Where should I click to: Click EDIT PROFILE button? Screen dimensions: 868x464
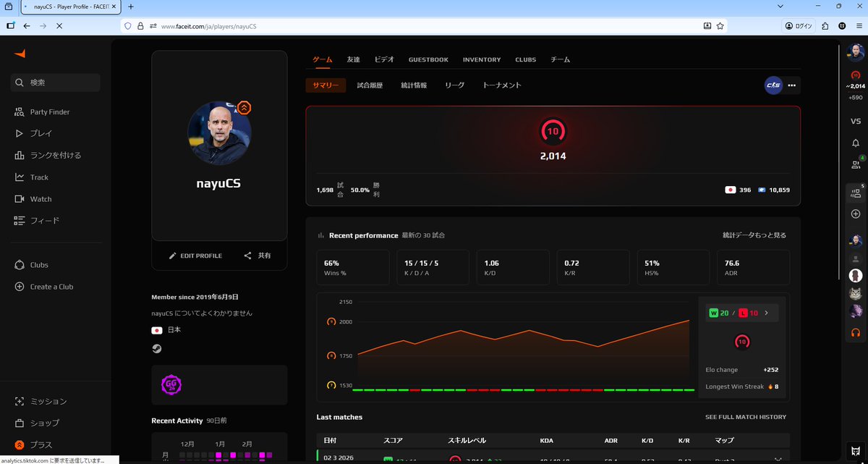coord(195,256)
